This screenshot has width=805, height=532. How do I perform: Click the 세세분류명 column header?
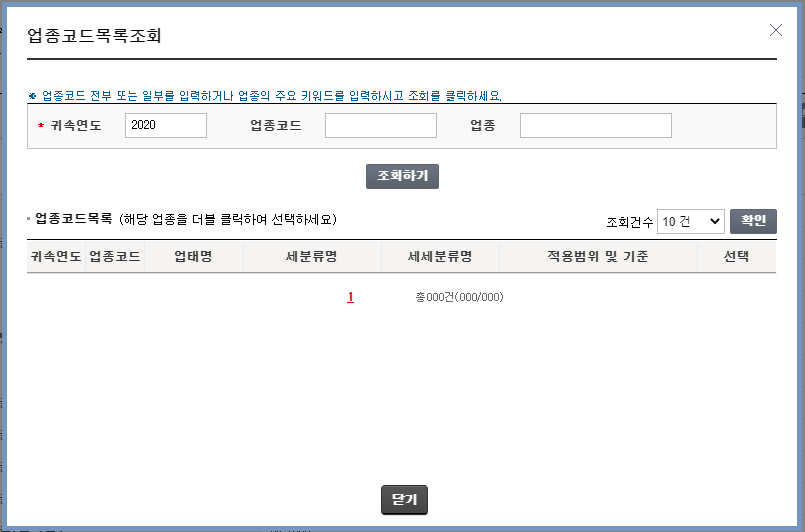pos(440,256)
